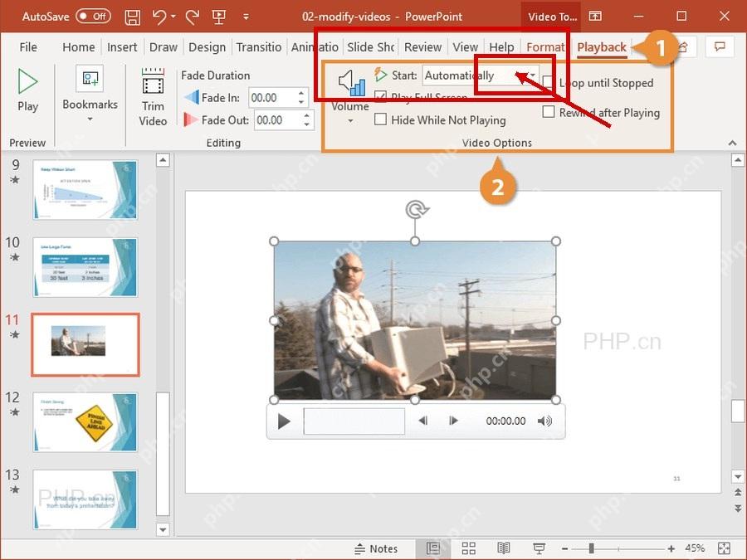Switch to Normal view in status bar
The width and height of the screenshot is (747, 560).
433,548
